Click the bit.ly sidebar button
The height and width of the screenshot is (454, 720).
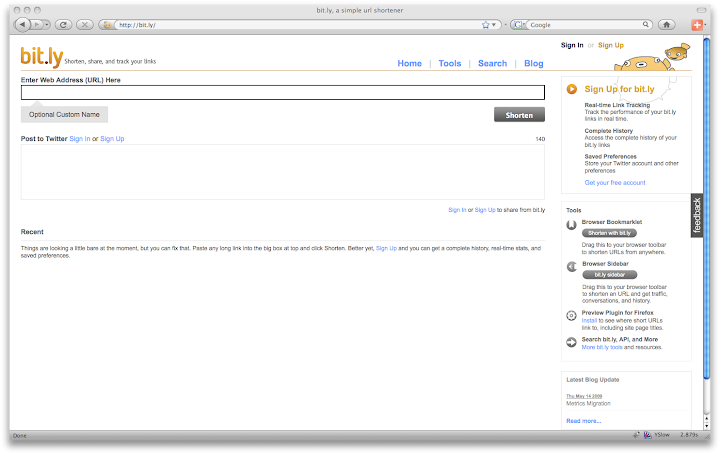610,275
